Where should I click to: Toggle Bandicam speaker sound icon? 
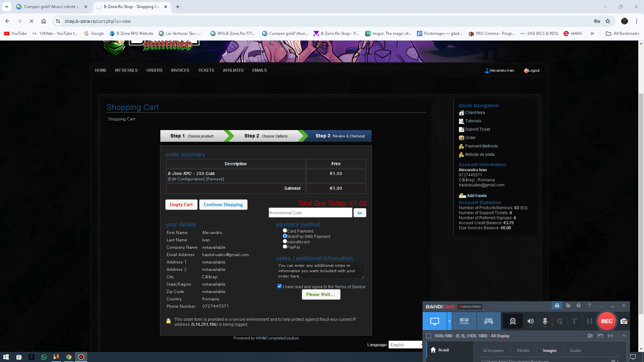click(x=530, y=321)
